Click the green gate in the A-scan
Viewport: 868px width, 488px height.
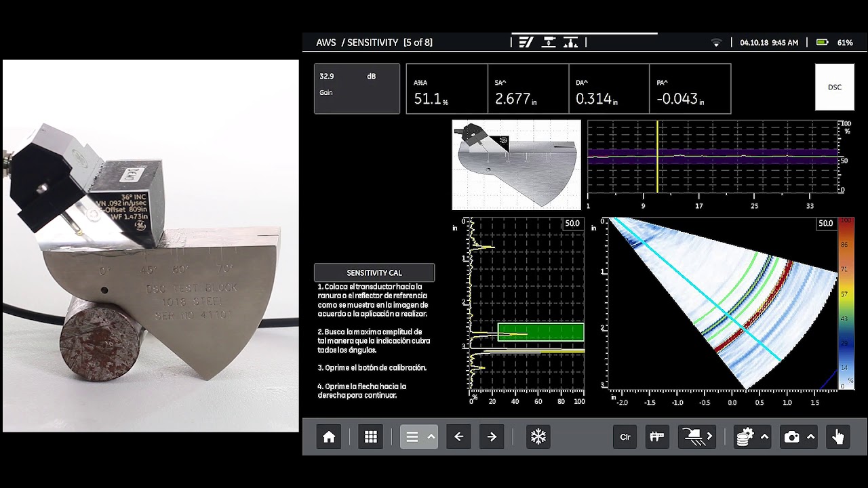(540, 331)
